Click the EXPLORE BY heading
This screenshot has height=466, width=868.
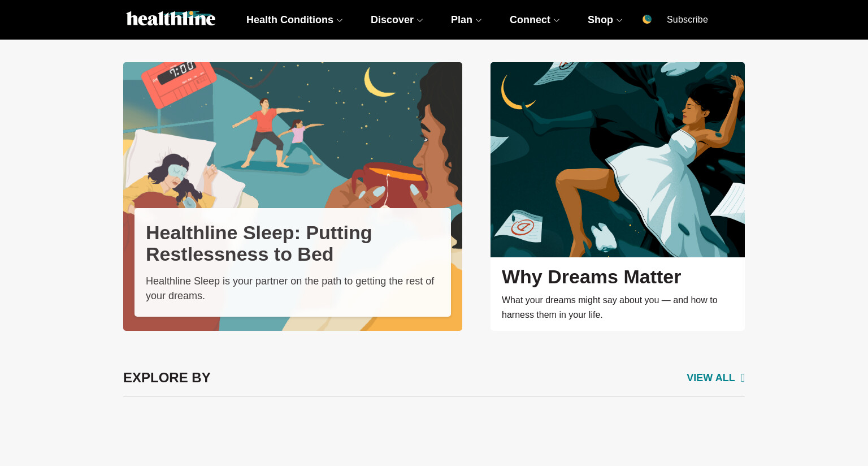[x=167, y=378]
